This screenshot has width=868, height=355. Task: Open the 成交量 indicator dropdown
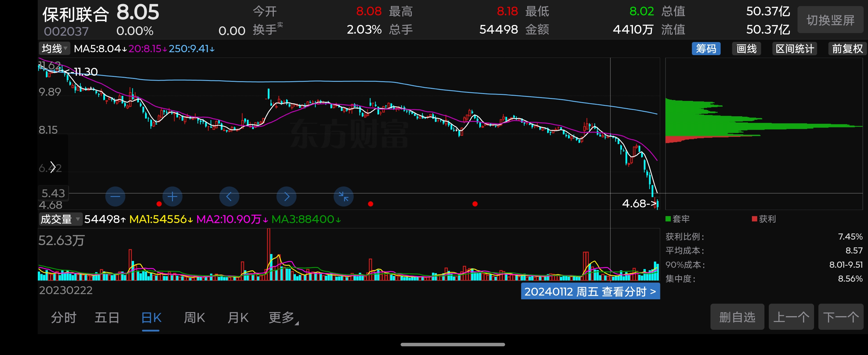(x=60, y=219)
